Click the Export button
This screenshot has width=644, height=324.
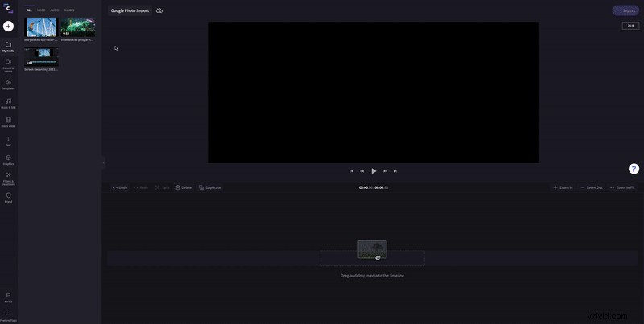click(625, 10)
